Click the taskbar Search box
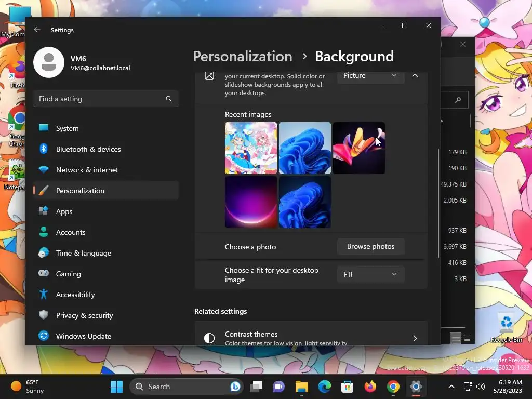This screenshot has width=532, height=399. coord(187,387)
